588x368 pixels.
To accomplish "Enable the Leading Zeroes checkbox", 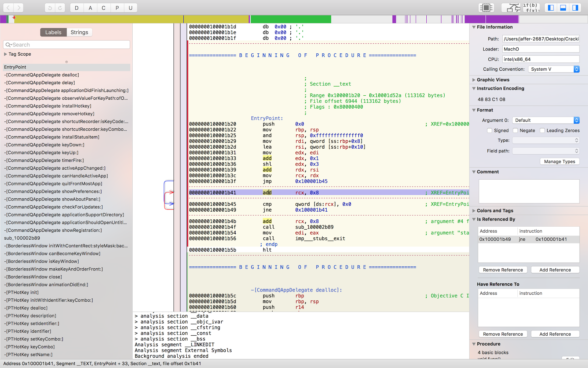I will tap(542, 131).
